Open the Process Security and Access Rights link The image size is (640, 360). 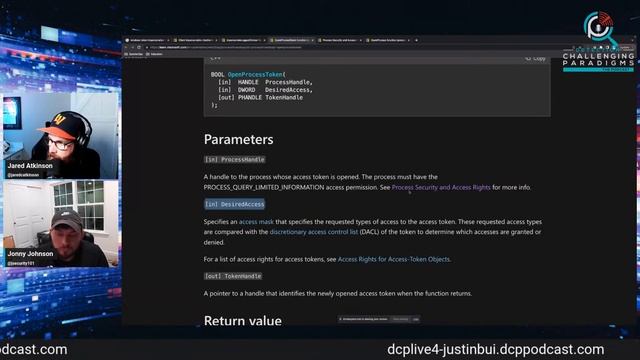[441, 187]
